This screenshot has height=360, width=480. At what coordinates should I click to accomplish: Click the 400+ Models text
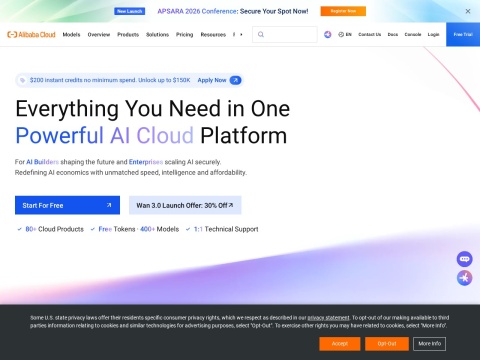coord(159,229)
